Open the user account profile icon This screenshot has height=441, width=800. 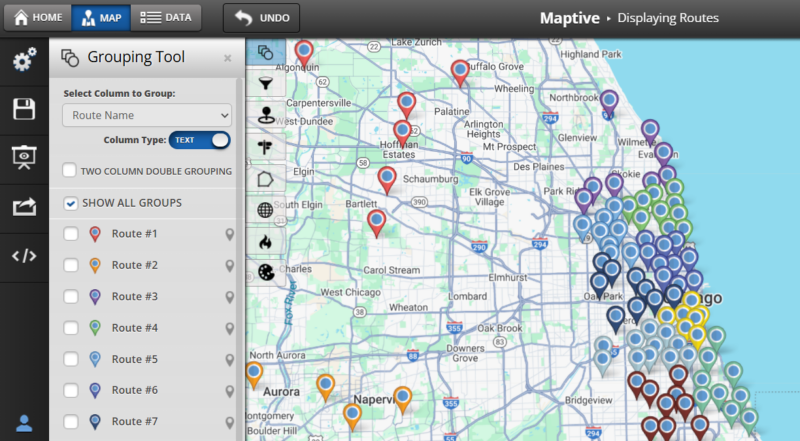tap(24, 423)
